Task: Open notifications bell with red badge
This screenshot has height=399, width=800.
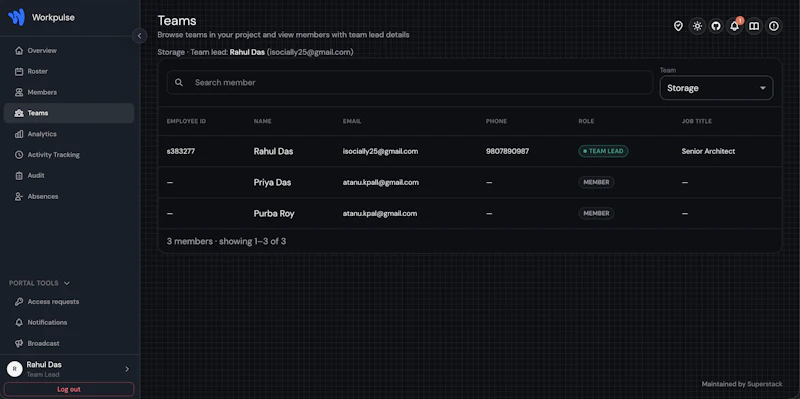Action: [735, 26]
